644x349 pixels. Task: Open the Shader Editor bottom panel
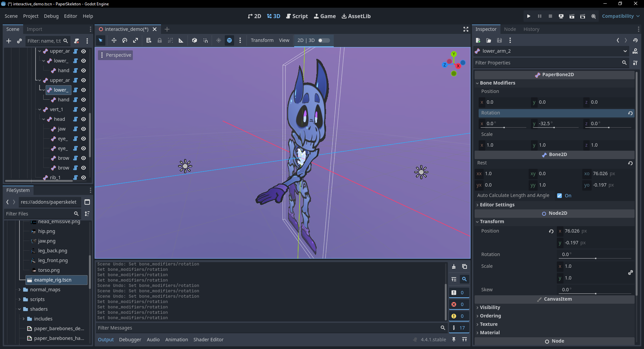208,340
